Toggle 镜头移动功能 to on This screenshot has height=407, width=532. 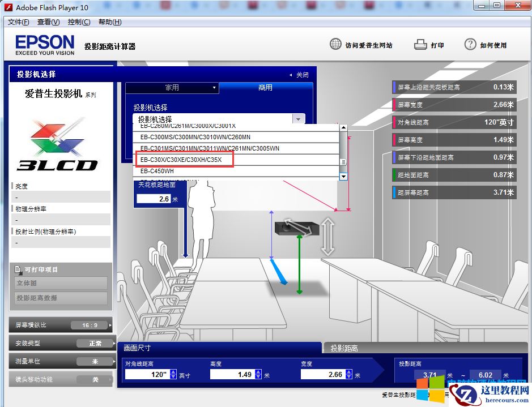pyautogui.click(x=95, y=379)
